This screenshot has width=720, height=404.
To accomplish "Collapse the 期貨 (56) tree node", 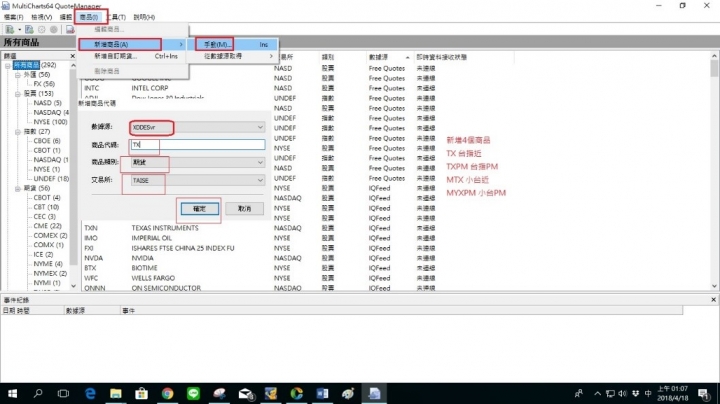I will coord(17,189).
